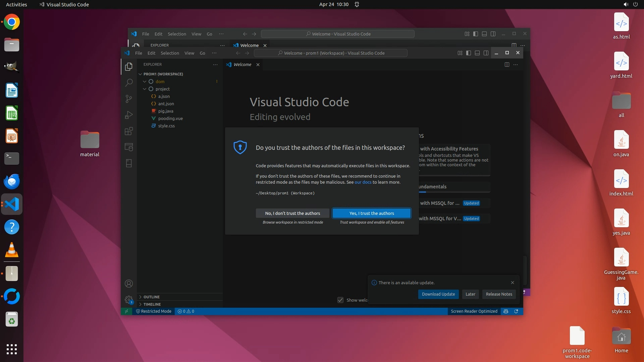This screenshot has height=362, width=644.
Task: Click the split editor right icon
Action: [x=507, y=65]
